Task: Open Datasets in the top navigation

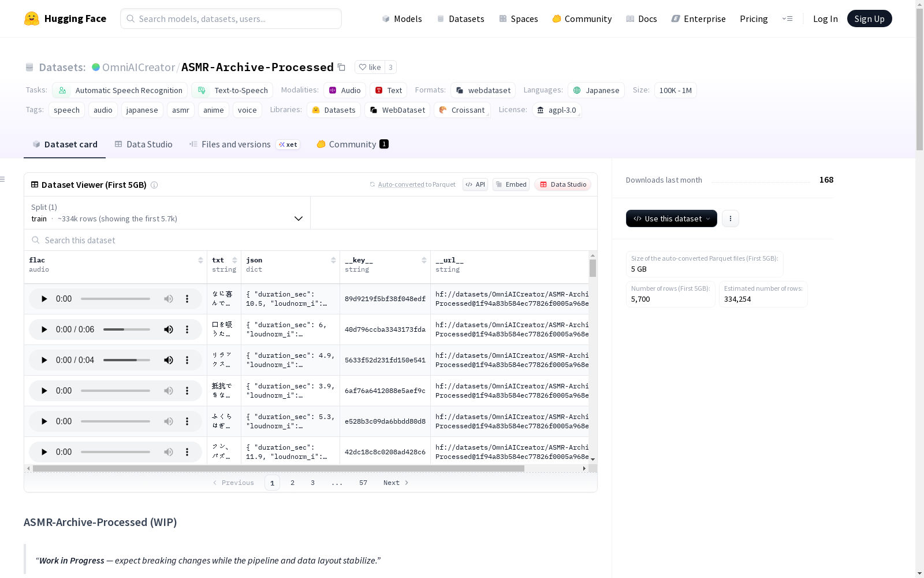Action: (460, 18)
